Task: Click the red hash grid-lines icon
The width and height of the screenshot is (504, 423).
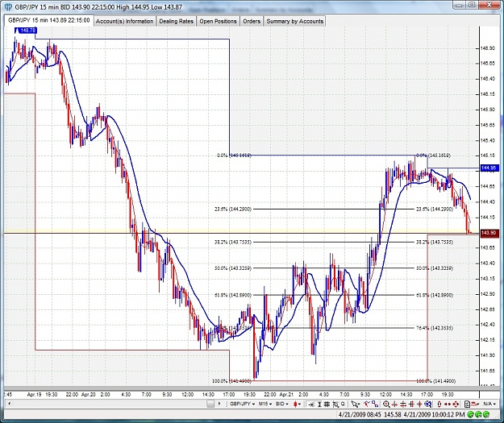Action: point(411,404)
